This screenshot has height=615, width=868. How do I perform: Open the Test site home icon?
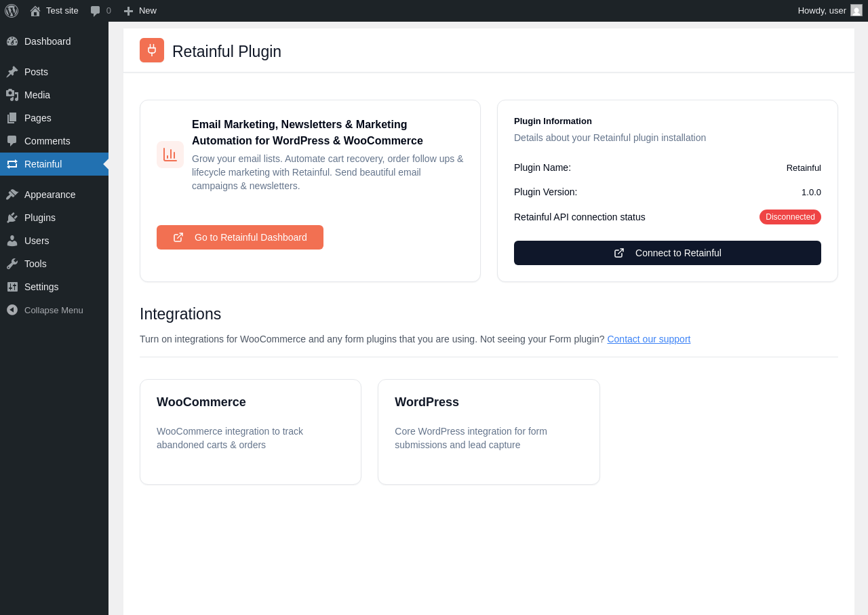coord(35,11)
